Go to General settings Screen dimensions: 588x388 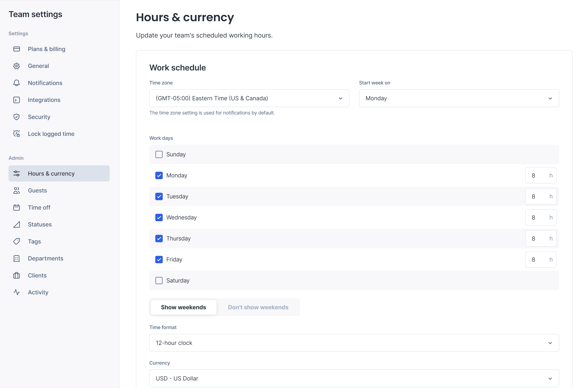59,66
